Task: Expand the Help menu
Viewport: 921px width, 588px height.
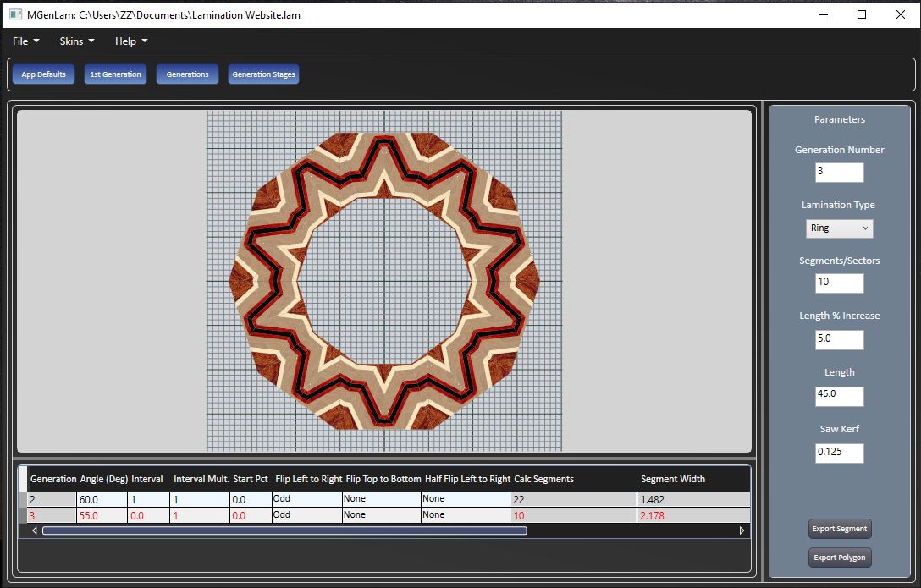Action: click(x=131, y=41)
